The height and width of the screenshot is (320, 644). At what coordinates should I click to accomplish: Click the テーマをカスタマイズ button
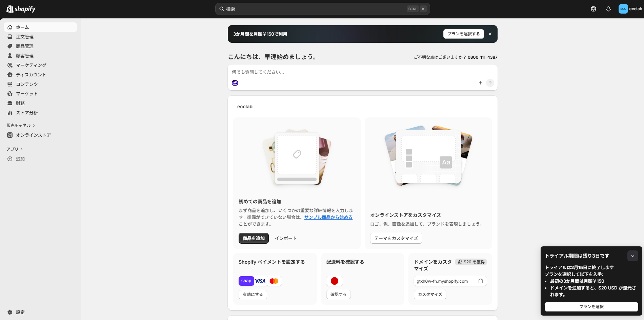pyautogui.click(x=396, y=238)
